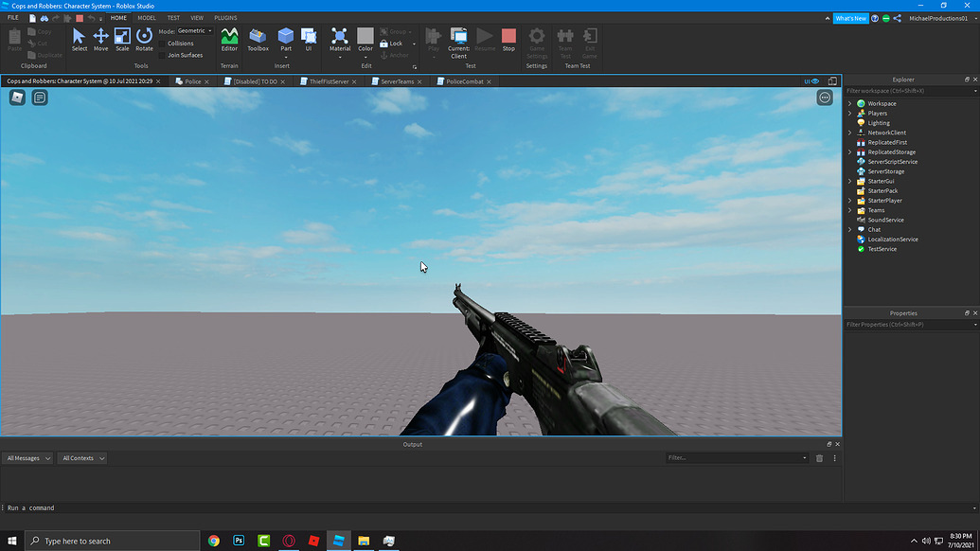Screen dimensions: 980x551
Task: Open the three-dots menu in viewport
Action: coord(825,98)
